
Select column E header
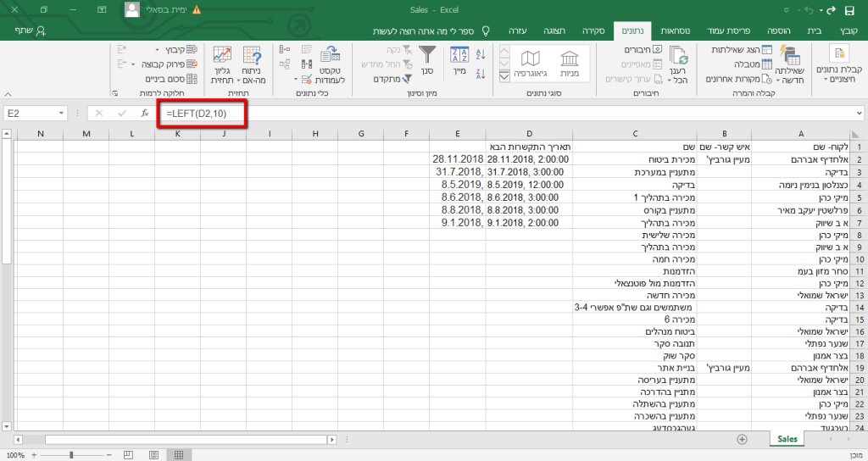457,133
